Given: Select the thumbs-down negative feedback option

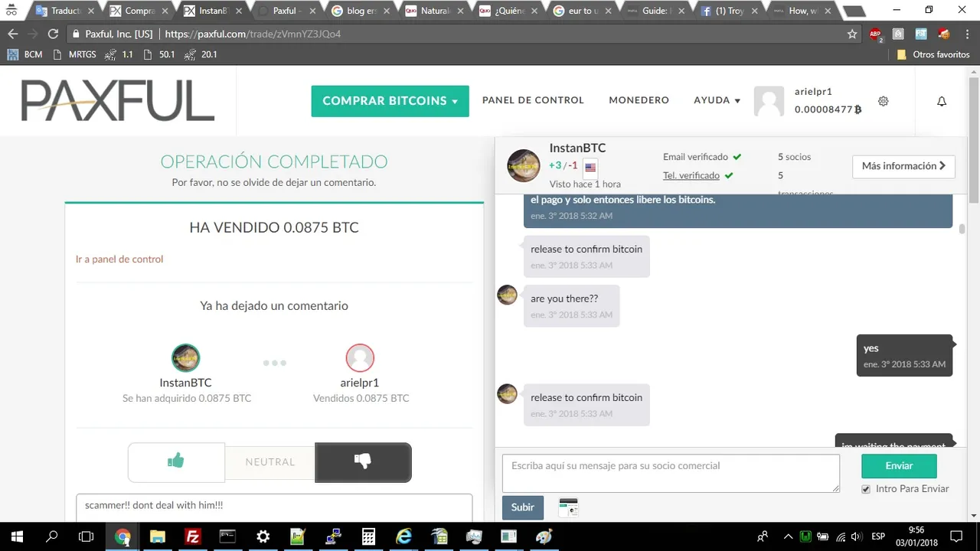Looking at the screenshot, I should click(x=363, y=462).
